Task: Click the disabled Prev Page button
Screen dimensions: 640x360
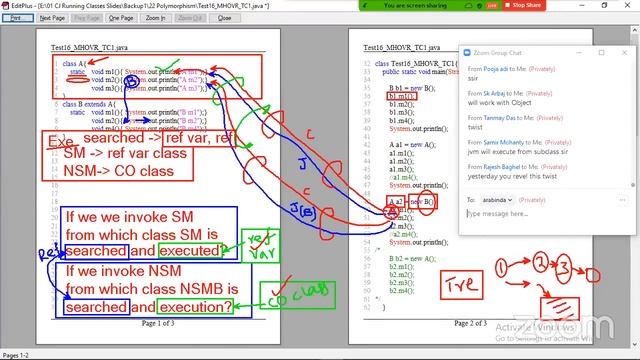Action: pyautogui.click(x=87, y=18)
